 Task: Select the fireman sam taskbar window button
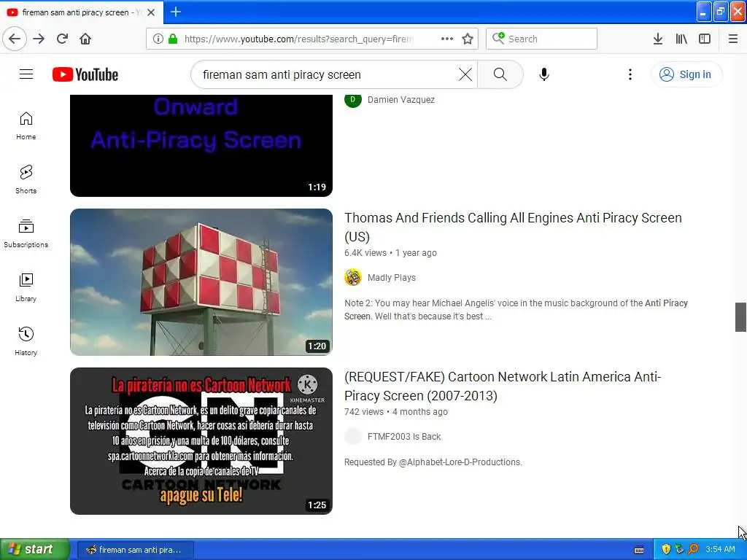[135, 550]
